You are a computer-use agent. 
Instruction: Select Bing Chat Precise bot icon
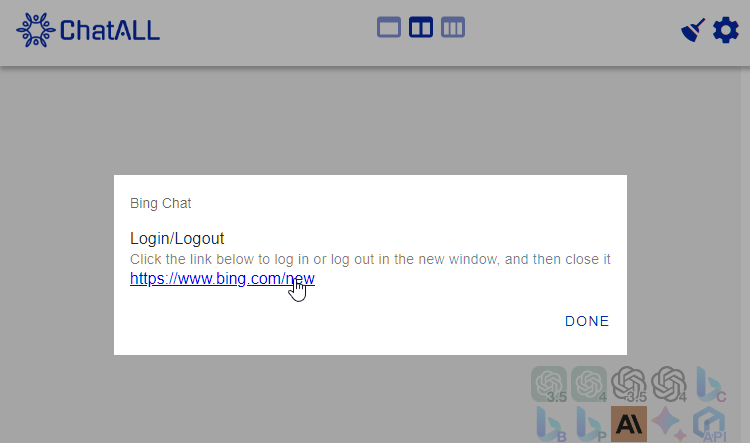pyautogui.click(x=589, y=424)
